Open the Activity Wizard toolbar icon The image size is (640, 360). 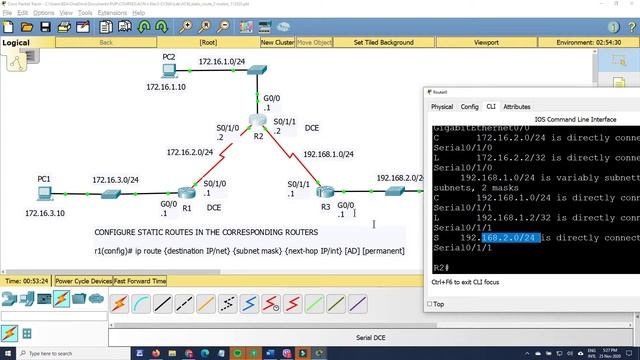[83, 27]
